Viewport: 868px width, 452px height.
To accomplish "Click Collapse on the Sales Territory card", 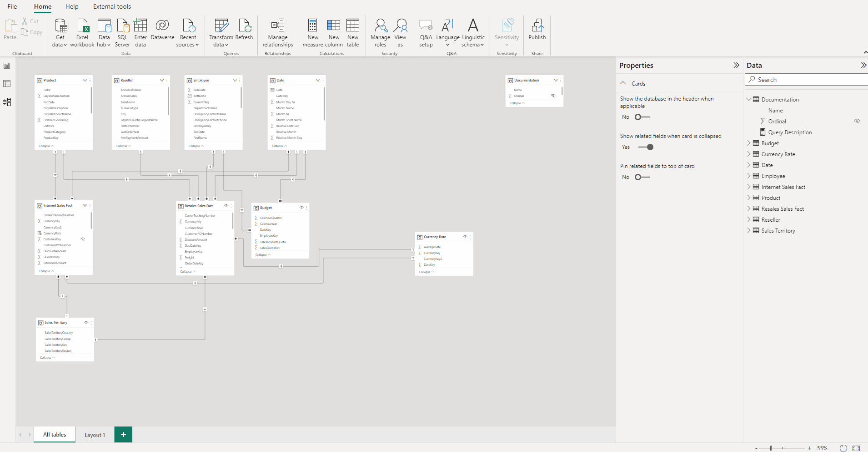I will point(46,357).
